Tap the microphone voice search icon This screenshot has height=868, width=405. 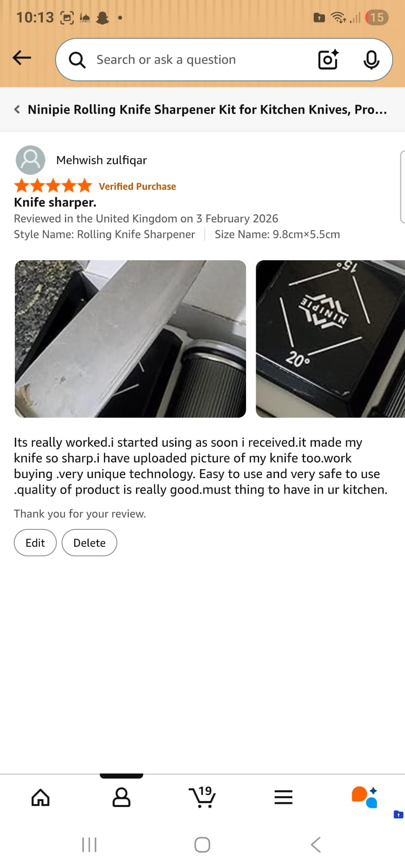click(x=371, y=59)
